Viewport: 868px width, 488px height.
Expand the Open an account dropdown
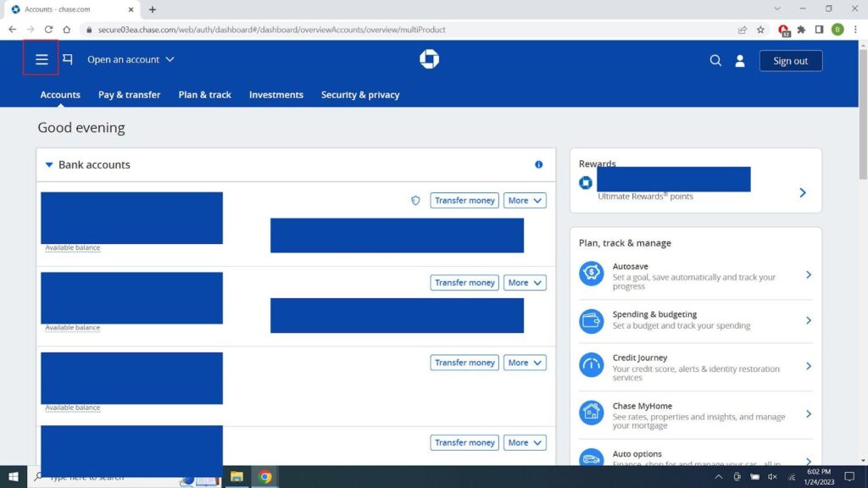(x=130, y=59)
